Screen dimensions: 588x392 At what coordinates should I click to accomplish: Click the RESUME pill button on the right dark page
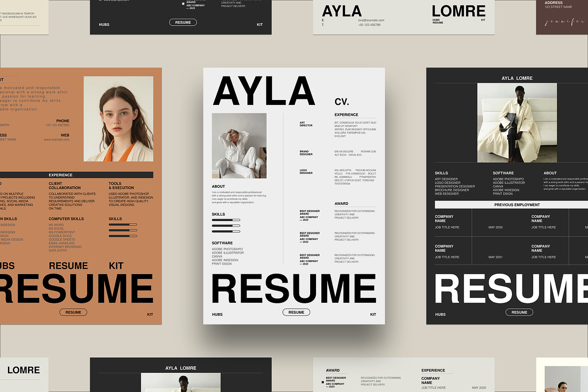[519, 312]
